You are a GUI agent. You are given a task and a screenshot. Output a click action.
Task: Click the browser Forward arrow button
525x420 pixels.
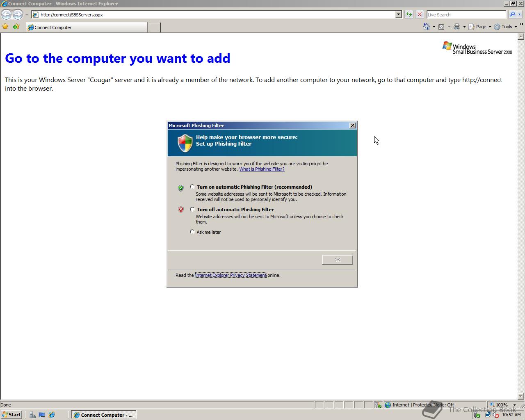coord(17,14)
